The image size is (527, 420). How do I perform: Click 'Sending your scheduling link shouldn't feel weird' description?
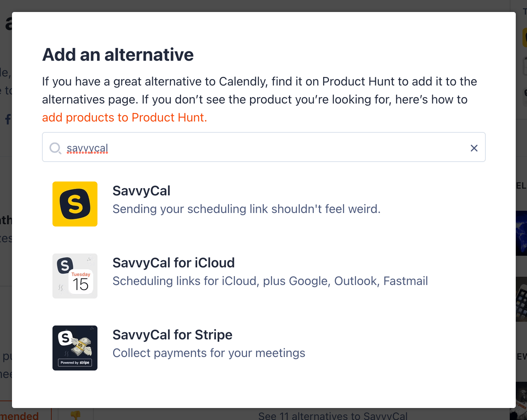247,209
